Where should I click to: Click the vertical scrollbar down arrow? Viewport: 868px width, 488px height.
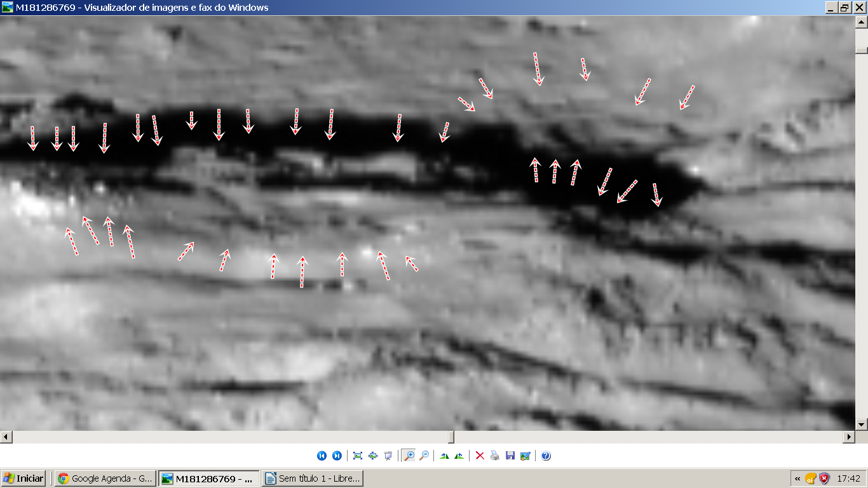point(862,424)
